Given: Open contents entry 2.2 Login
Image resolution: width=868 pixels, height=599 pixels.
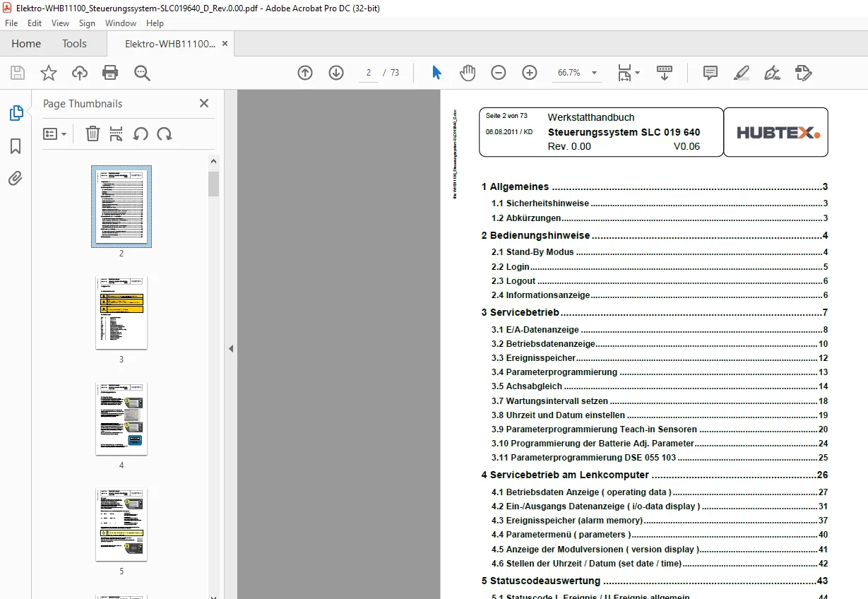Looking at the screenshot, I should tap(659, 267).
